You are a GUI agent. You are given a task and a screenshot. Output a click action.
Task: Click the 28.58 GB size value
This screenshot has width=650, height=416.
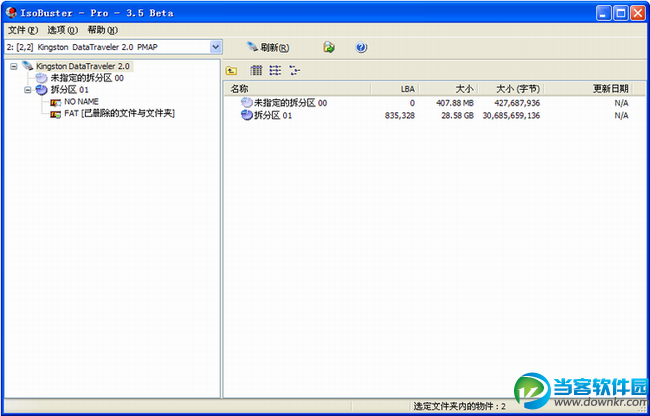coord(457,116)
